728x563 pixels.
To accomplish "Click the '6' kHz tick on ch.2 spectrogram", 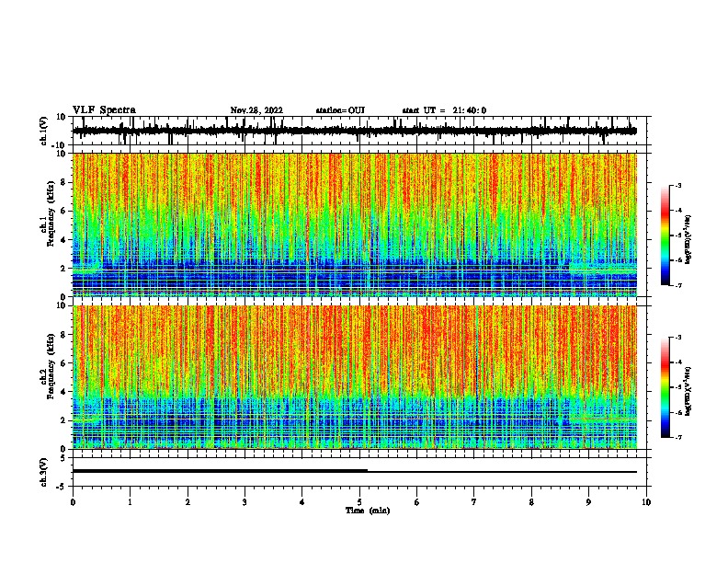I will coord(63,362).
